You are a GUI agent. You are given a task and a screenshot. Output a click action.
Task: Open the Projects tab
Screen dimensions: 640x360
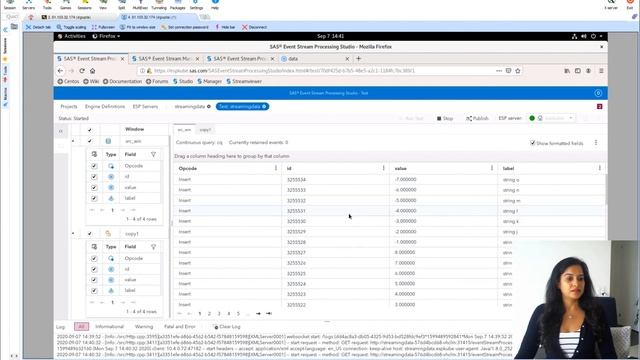click(x=69, y=107)
